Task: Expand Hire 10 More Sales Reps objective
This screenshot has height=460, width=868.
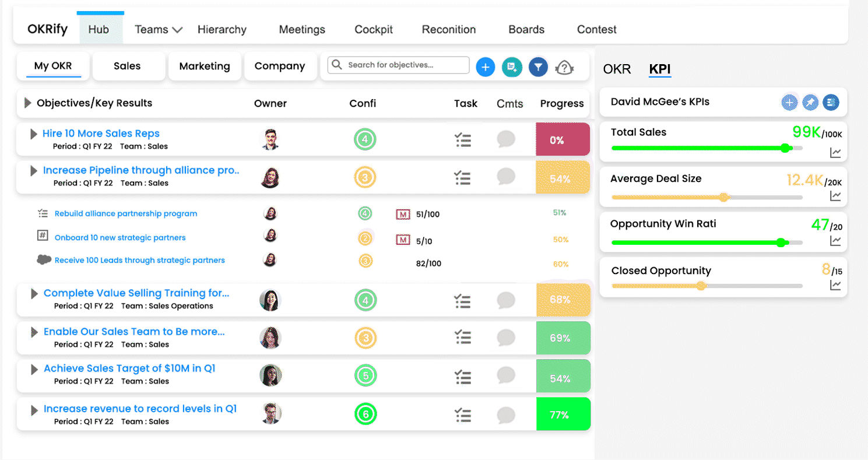Action: pos(34,134)
